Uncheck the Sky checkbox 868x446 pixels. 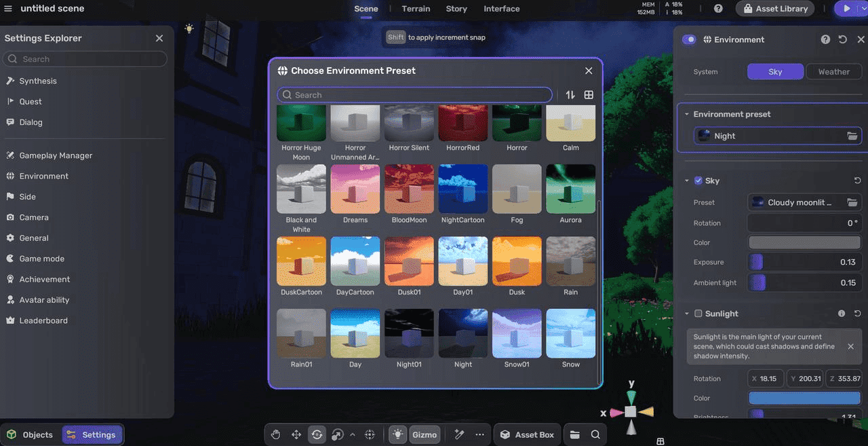click(698, 181)
